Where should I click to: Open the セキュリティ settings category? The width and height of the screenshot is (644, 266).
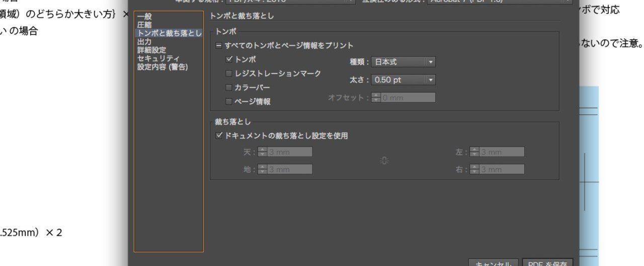158,58
